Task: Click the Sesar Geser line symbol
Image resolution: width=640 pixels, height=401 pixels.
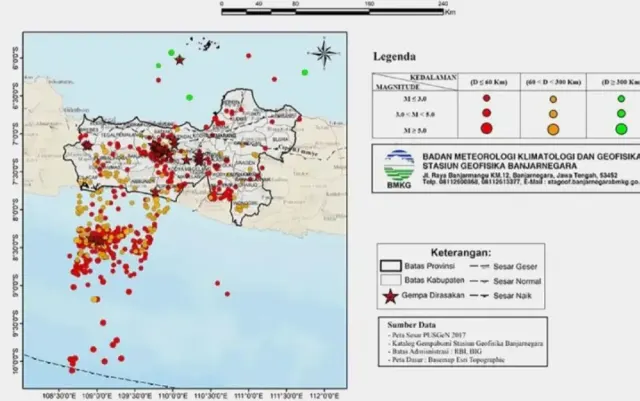Action: (479, 266)
